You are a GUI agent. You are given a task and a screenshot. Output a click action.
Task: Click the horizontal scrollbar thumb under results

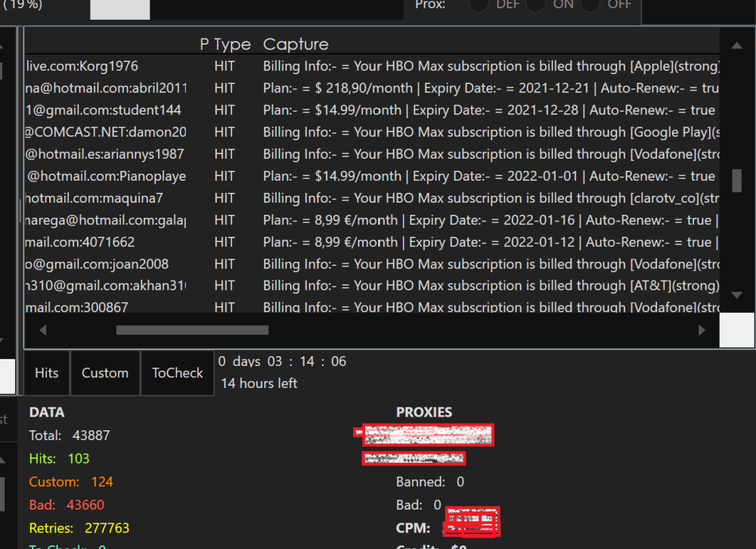[192, 330]
